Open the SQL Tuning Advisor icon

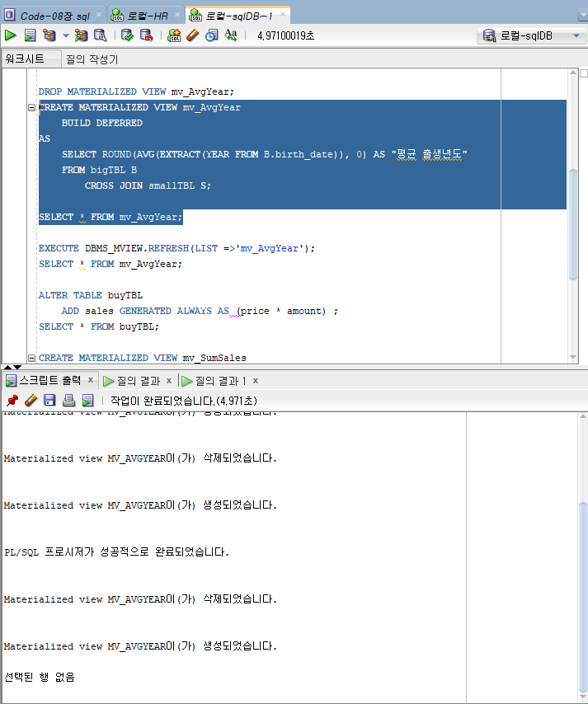[100, 35]
